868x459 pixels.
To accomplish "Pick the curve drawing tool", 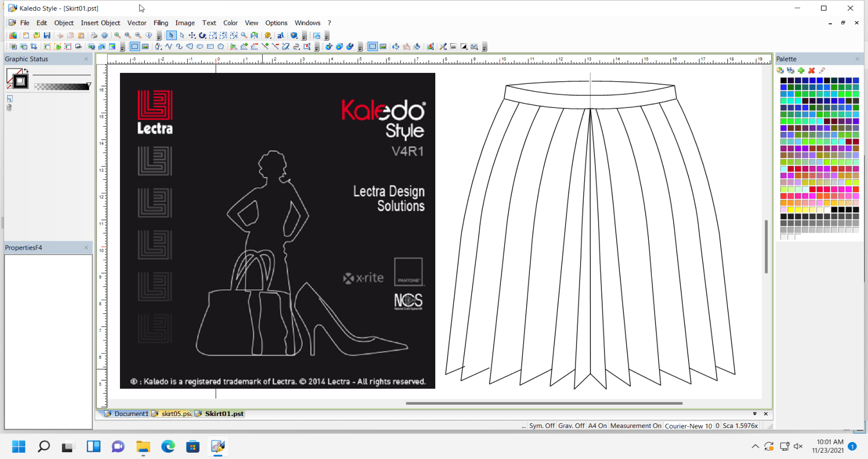I will point(179,47).
